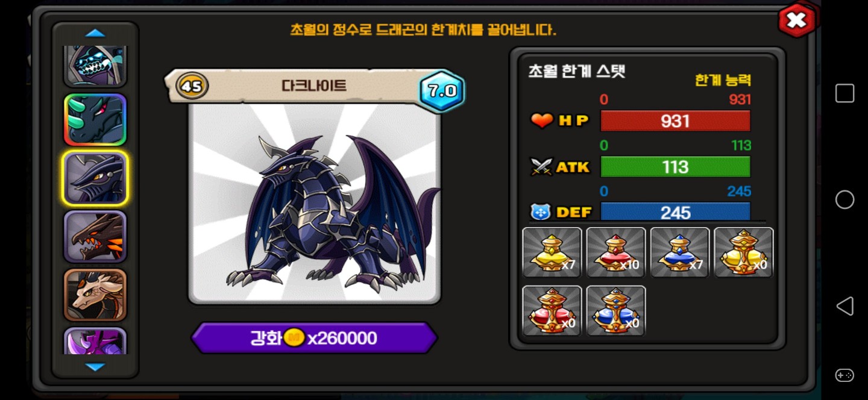Choose the tan bone dragon thumbnail
868x400 pixels.
[95, 295]
